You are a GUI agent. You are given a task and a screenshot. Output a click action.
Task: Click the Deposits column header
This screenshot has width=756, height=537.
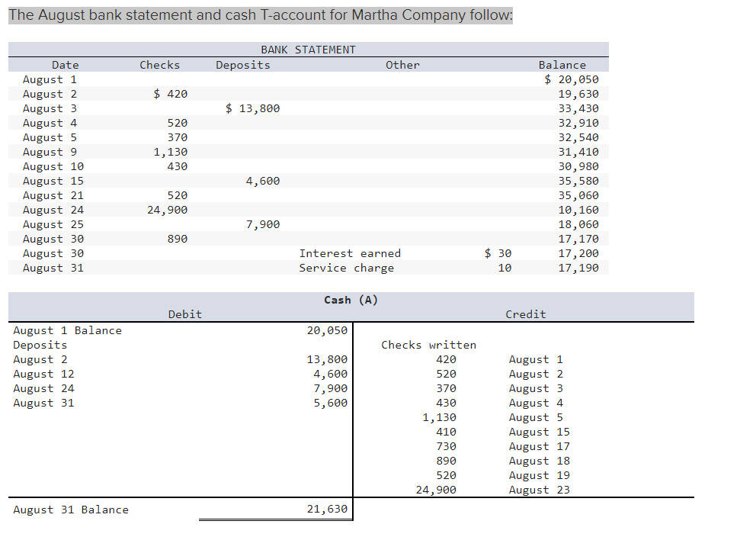[242, 65]
